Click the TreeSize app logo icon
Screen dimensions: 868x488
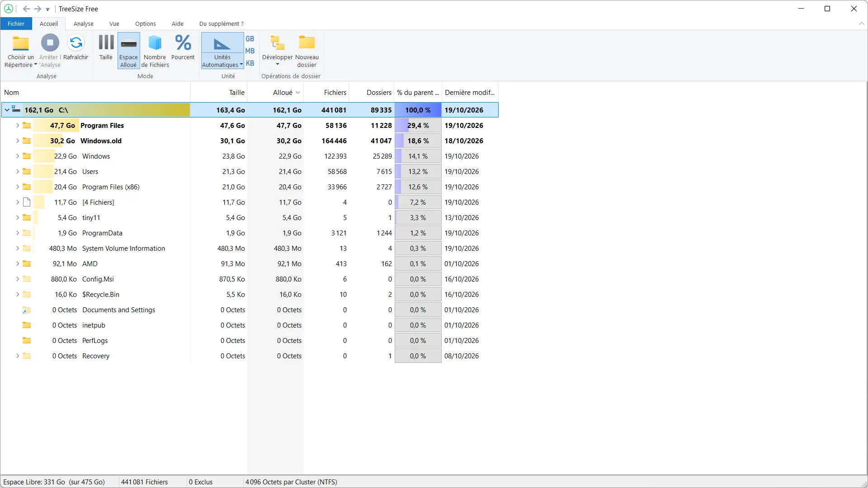click(x=9, y=9)
